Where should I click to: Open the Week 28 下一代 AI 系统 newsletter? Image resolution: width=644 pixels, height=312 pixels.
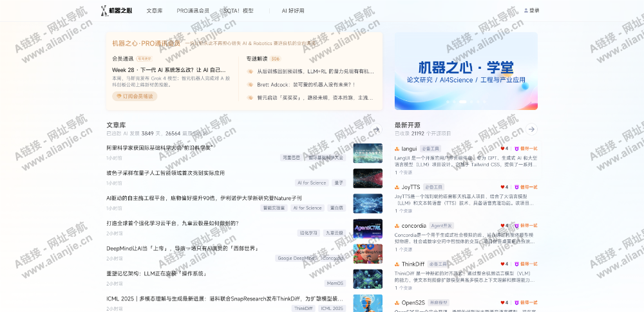pyautogui.click(x=169, y=70)
